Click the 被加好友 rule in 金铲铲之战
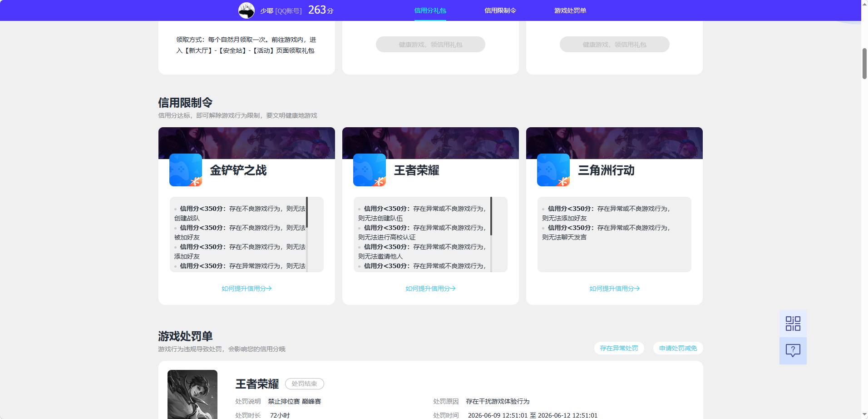Image resolution: width=868 pixels, height=419 pixels. click(187, 237)
